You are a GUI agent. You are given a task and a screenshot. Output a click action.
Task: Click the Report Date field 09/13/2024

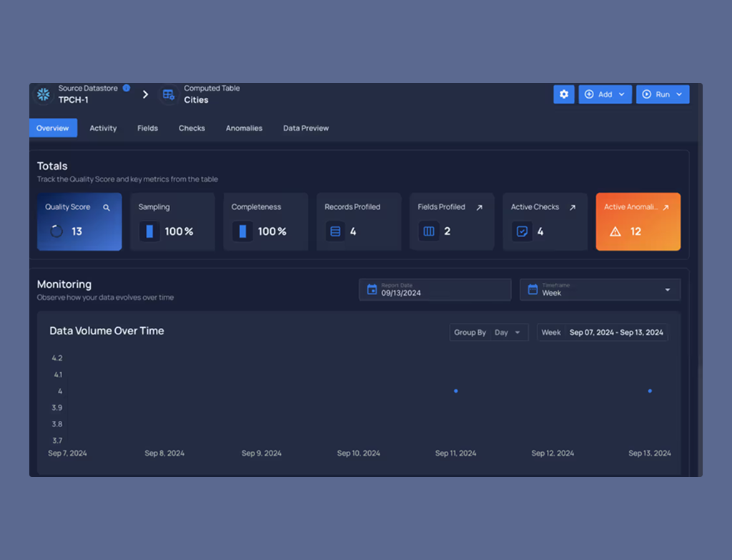(435, 289)
